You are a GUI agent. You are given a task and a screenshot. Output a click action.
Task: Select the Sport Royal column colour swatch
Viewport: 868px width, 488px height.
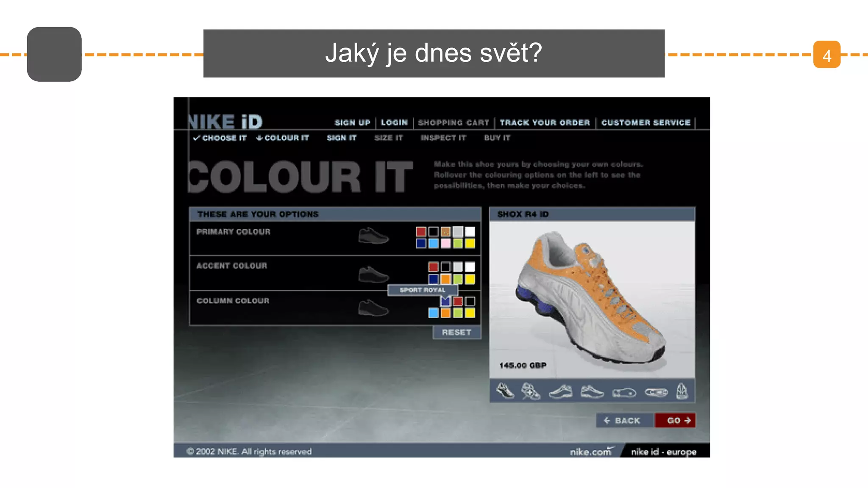point(445,301)
